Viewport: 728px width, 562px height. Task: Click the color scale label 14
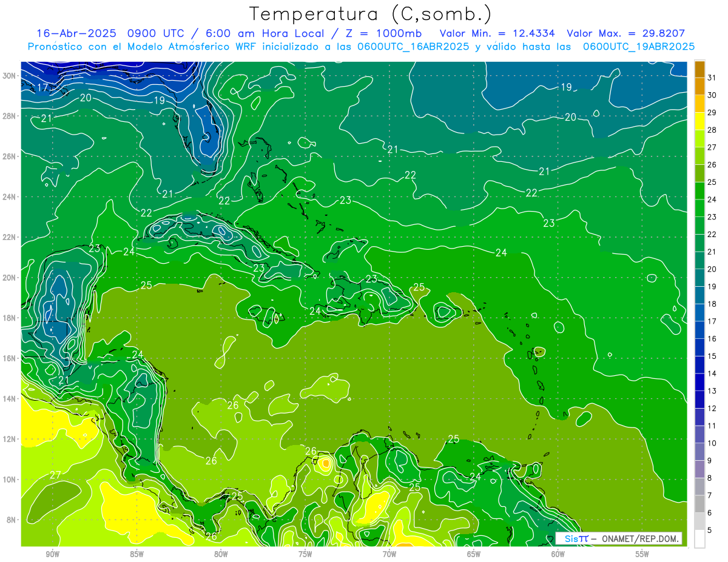pos(712,373)
